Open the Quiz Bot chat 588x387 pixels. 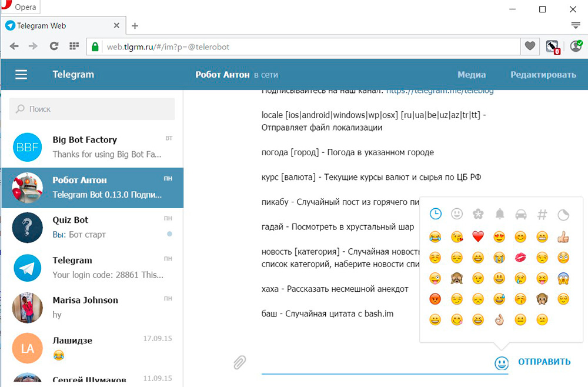93,228
